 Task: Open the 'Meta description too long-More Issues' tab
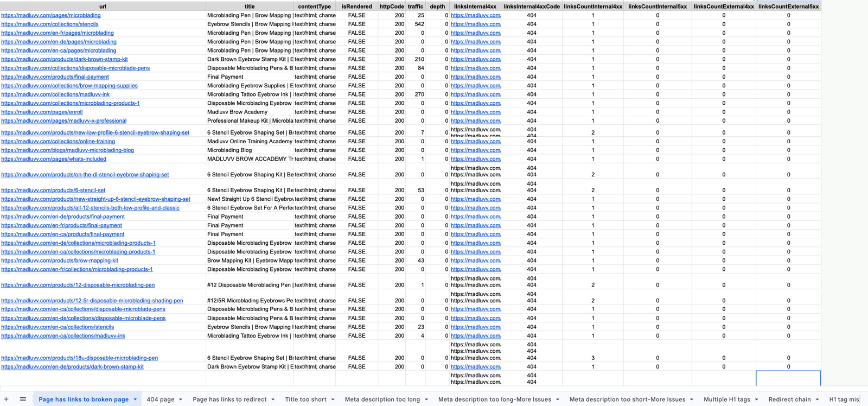[494, 399]
